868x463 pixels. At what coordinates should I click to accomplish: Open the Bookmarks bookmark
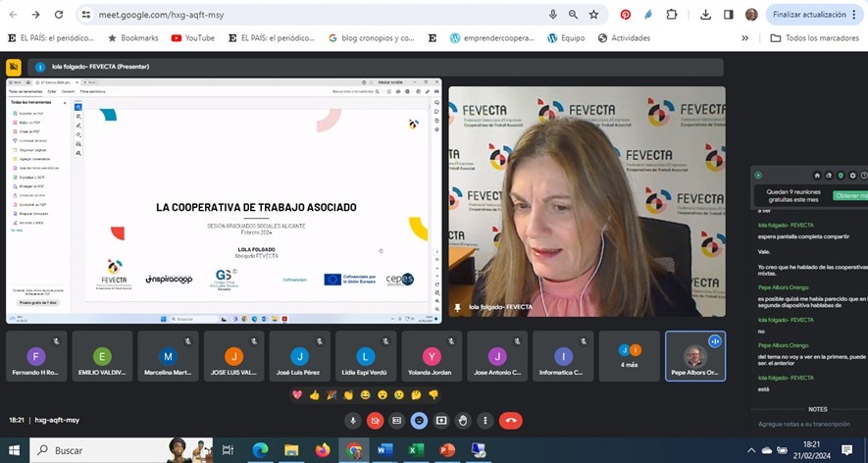tap(133, 38)
